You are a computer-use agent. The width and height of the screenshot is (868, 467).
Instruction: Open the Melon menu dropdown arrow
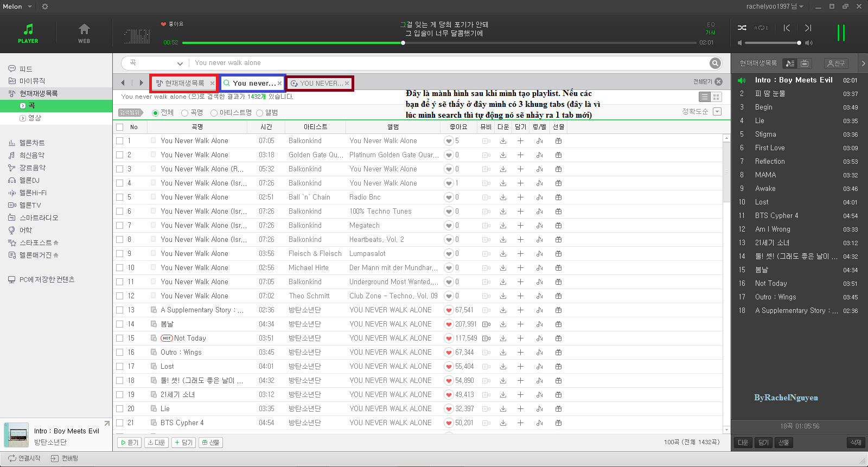[30, 7]
